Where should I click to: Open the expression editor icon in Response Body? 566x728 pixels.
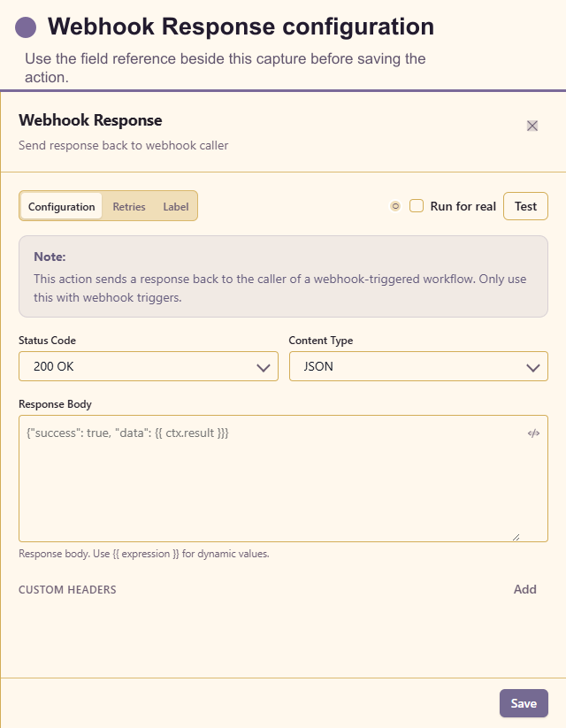click(533, 433)
